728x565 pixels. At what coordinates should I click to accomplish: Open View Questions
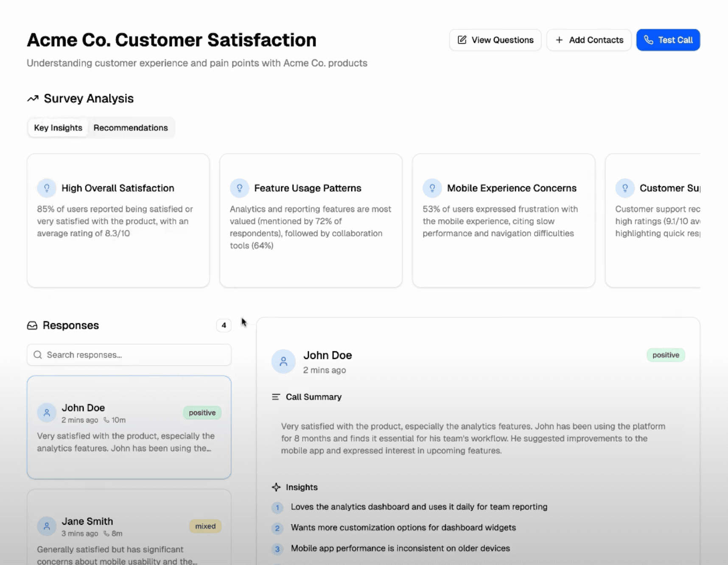(x=495, y=40)
